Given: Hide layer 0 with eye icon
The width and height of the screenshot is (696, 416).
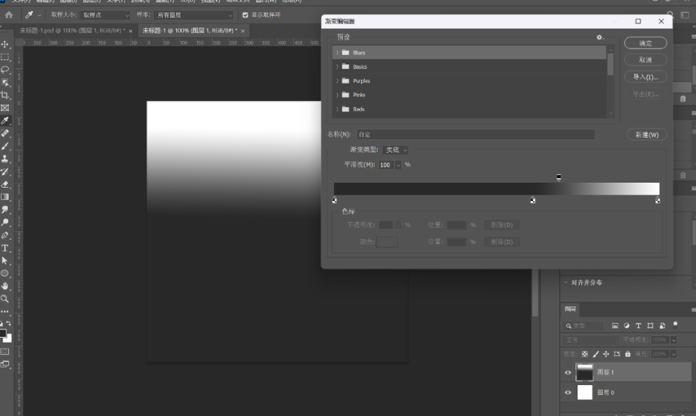Looking at the screenshot, I should coord(568,393).
